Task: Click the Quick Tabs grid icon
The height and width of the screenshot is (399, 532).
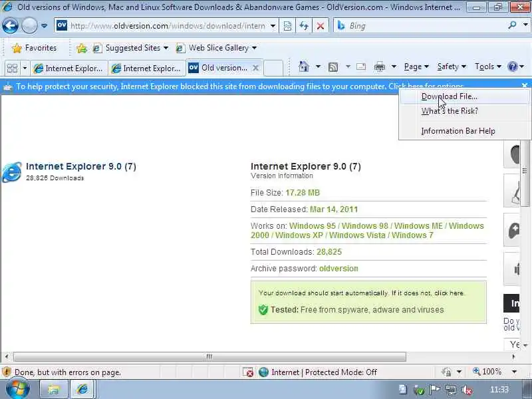Action: click(x=12, y=68)
